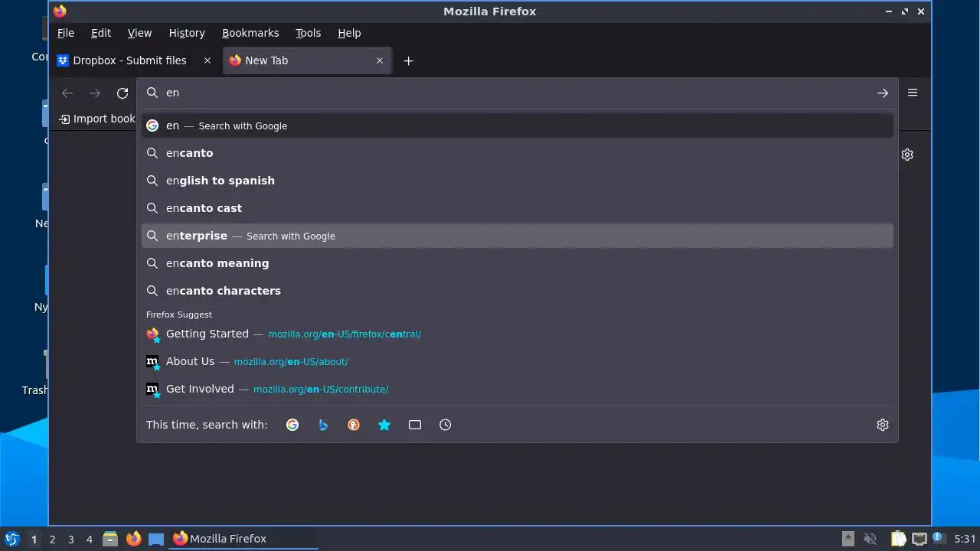Reload the current page

(x=122, y=93)
